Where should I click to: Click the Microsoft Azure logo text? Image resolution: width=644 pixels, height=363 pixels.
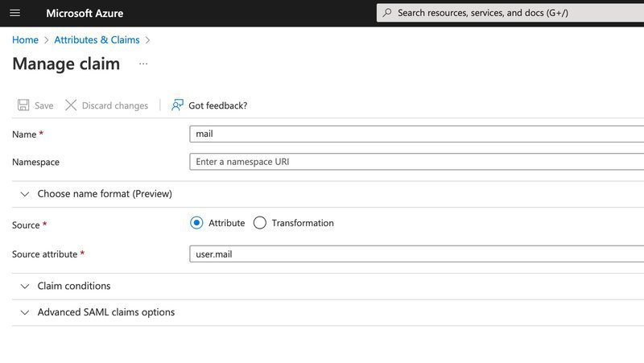click(85, 13)
